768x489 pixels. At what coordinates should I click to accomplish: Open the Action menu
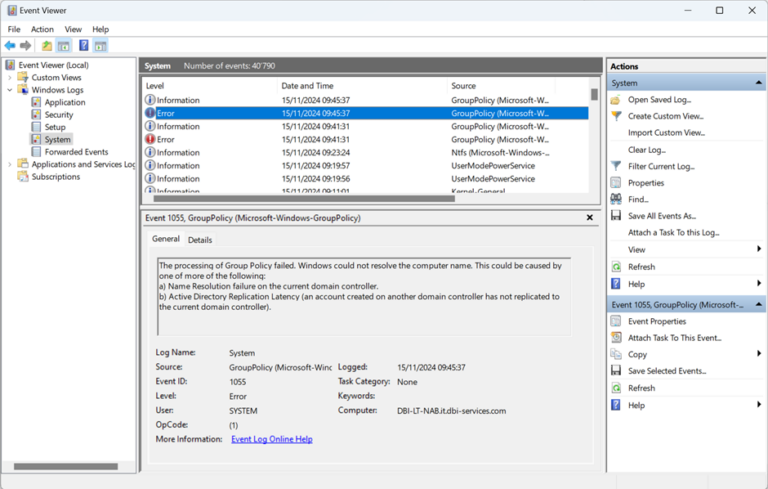42,30
